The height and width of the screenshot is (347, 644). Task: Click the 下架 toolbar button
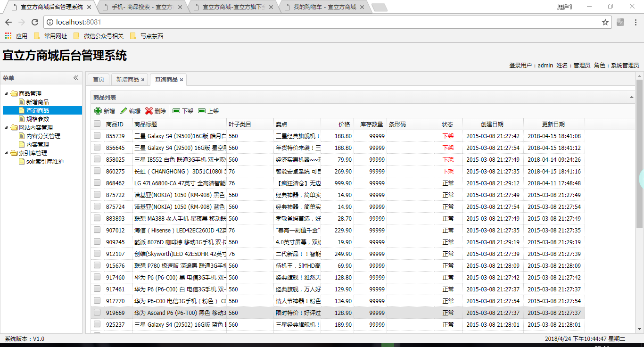(183, 111)
